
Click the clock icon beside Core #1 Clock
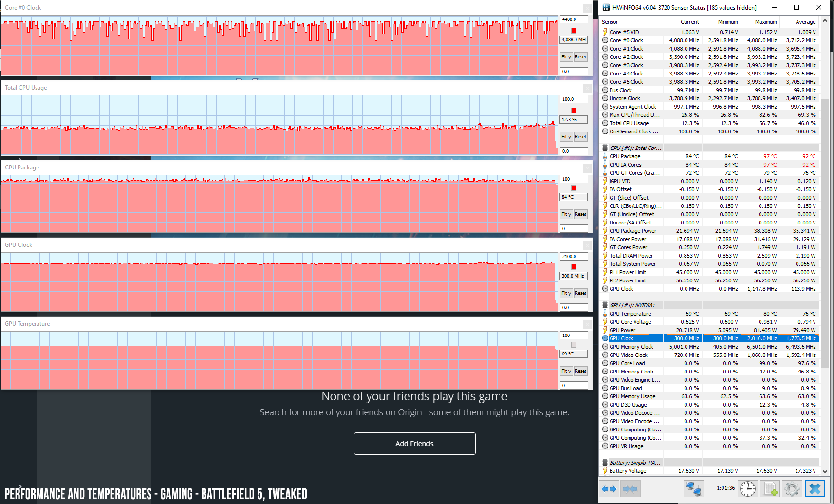click(x=605, y=49)
